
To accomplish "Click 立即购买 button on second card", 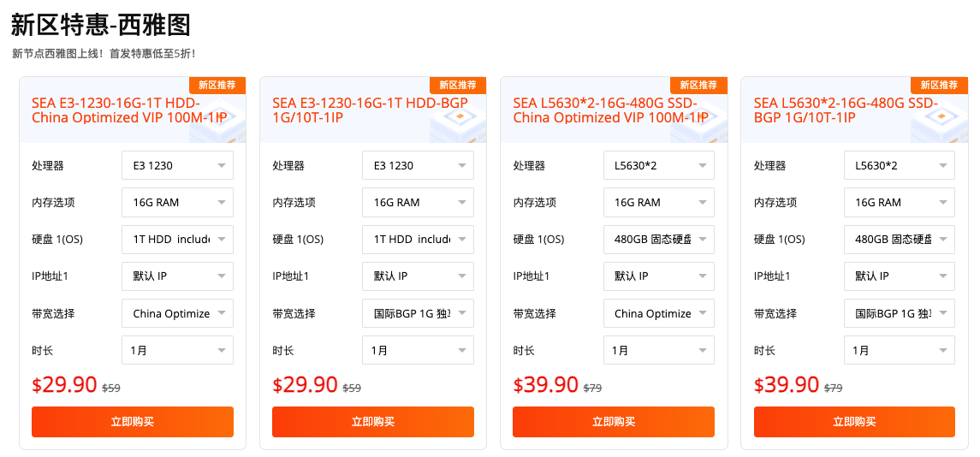I will tap(373, 422).
